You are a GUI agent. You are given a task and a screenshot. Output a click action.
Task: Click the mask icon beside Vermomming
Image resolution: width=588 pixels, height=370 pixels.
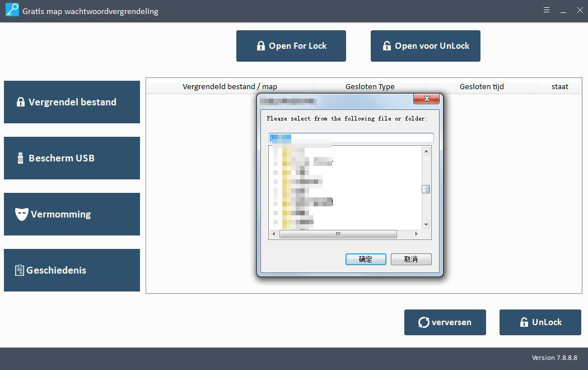[21, 214]
